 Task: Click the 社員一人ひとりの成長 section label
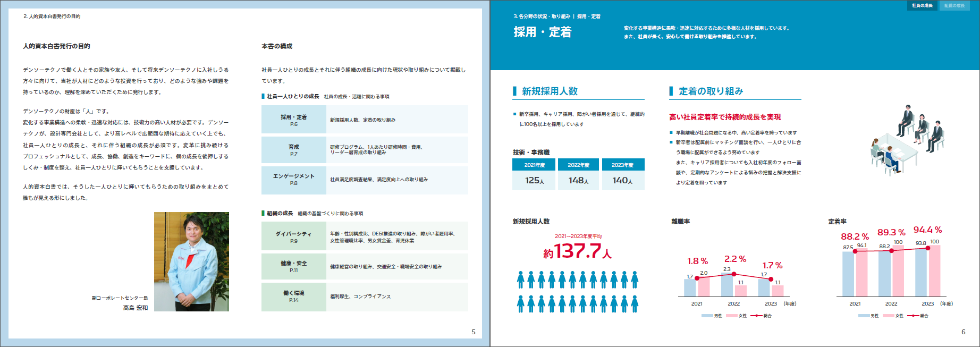click(x=293, y=96)
